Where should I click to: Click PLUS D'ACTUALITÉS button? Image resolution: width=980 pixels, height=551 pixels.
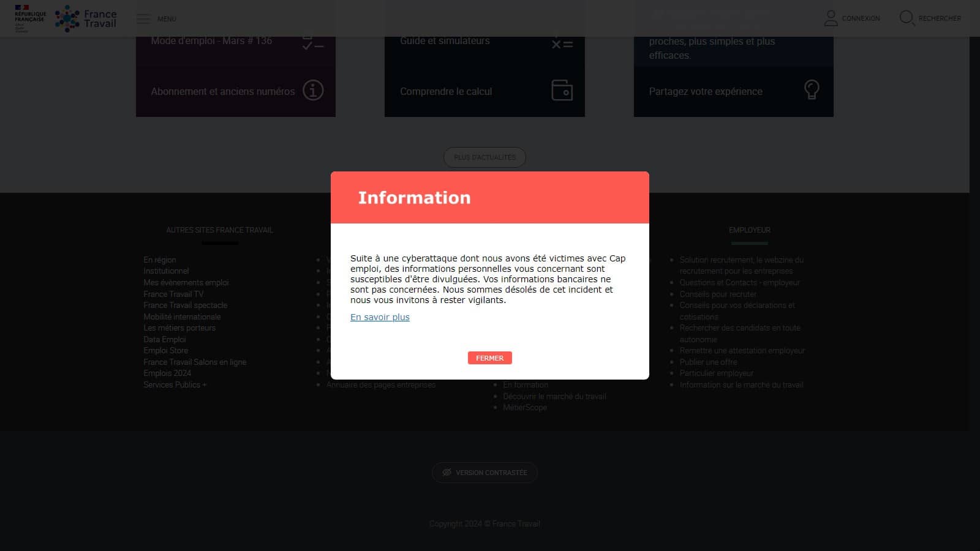click(x=484, y=157)
